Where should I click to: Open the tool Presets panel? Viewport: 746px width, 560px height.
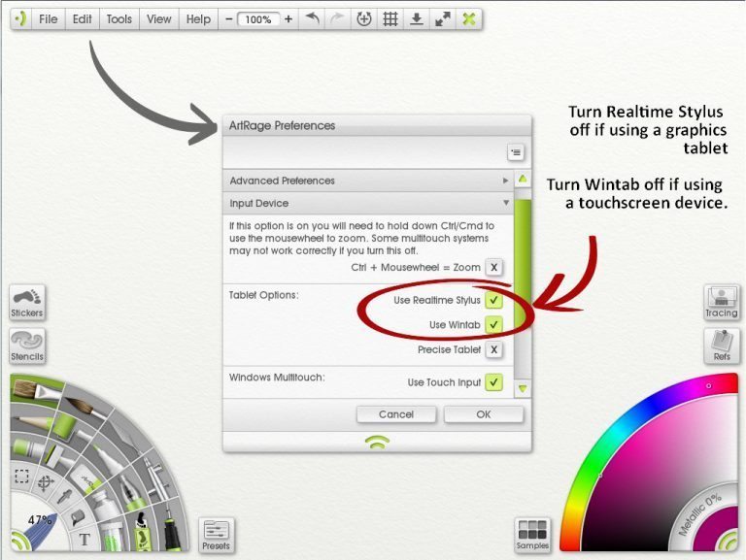point(216,536)
